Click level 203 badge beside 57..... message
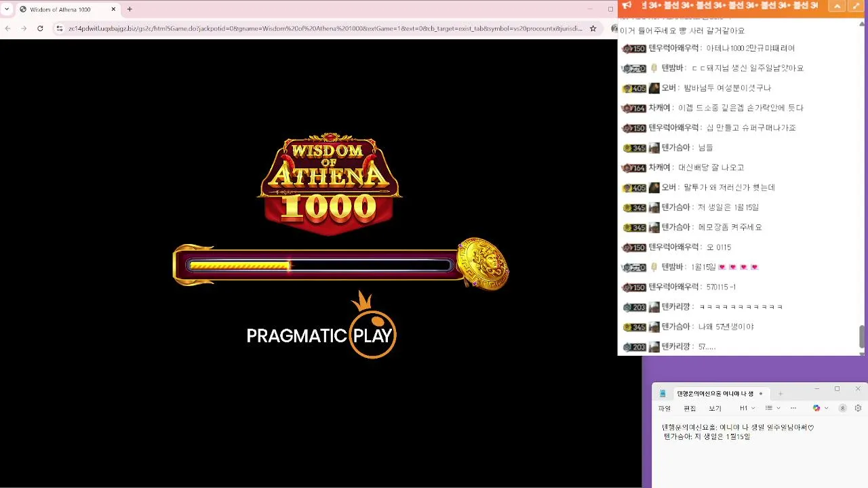Viewport: 868px width, 488px height. 635,347
